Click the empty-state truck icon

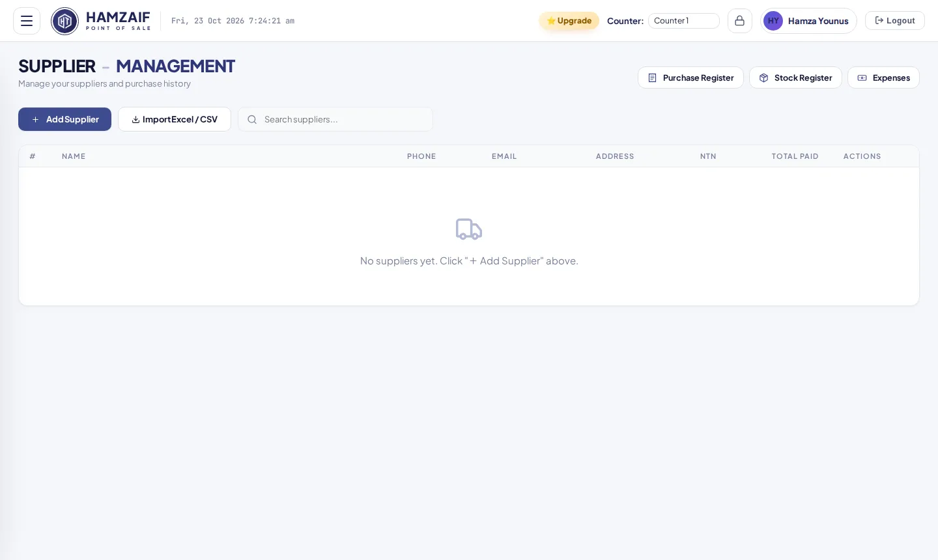[469, 229]
